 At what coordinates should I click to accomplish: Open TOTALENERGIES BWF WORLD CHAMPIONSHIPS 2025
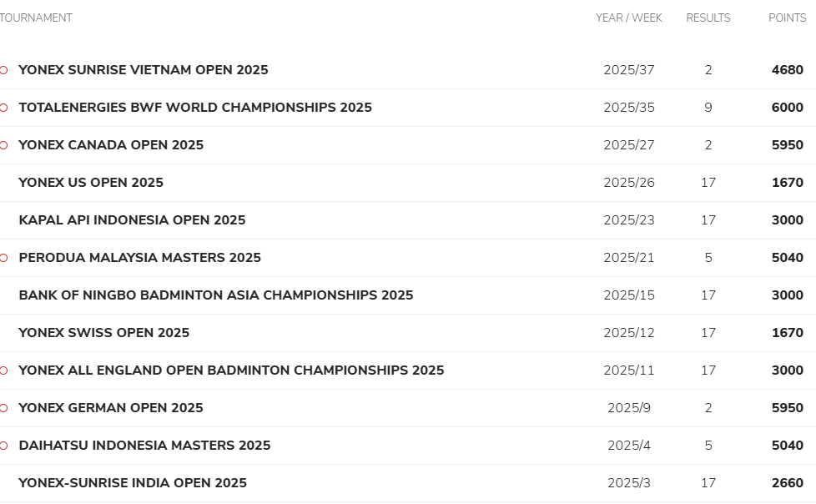click(x=195, y=108)
